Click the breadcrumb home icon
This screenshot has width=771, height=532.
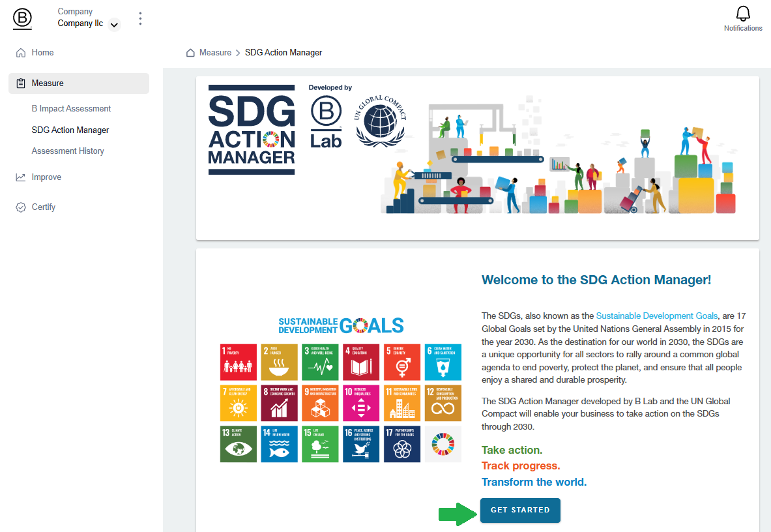pos(190,53)
